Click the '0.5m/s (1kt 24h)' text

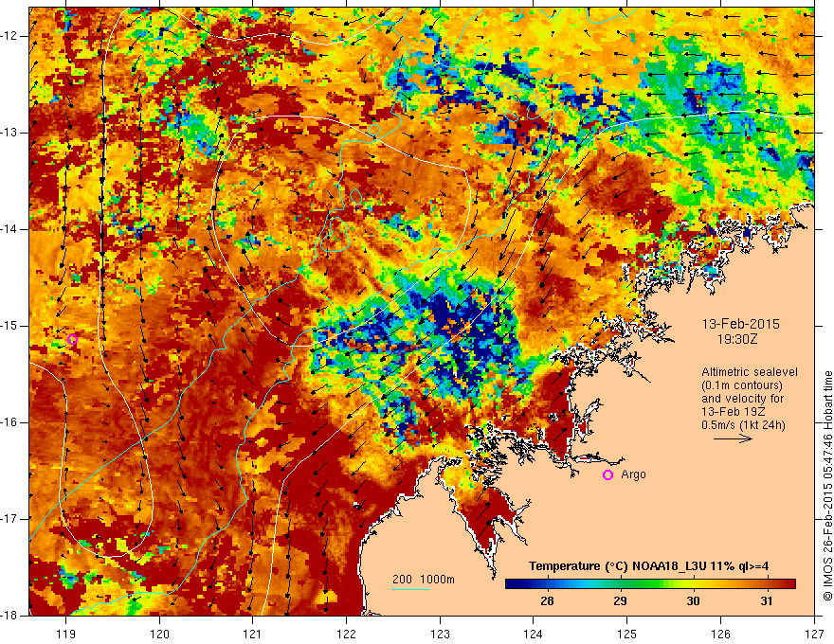pos(743,425)
